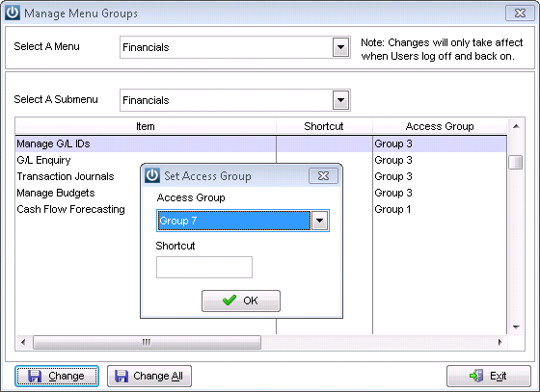Image resolution: width=540 pixels, height=392 pixels.
Task: Click the green checkmark on OK button
Action: pyautogui.click(x=229, y=301)
